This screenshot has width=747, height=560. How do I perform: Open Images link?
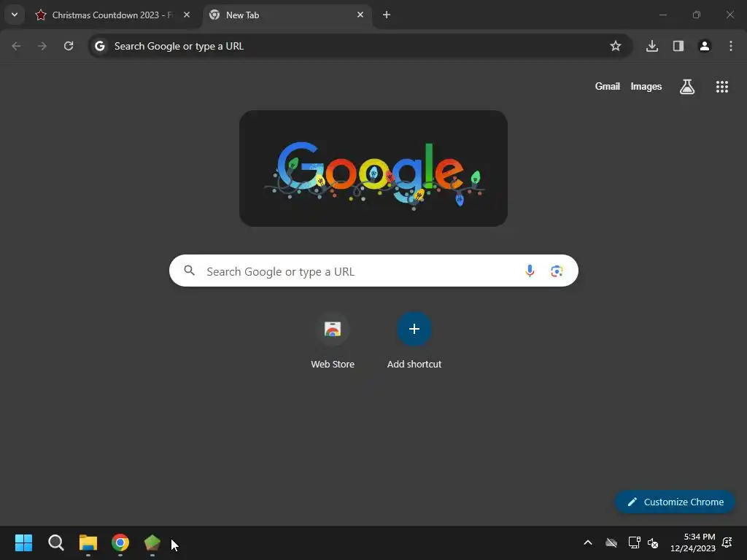point(646,86)
